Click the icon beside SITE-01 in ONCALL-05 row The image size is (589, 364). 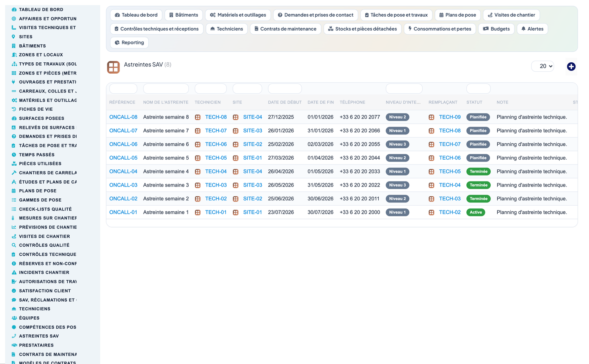[x=236, y=158]
